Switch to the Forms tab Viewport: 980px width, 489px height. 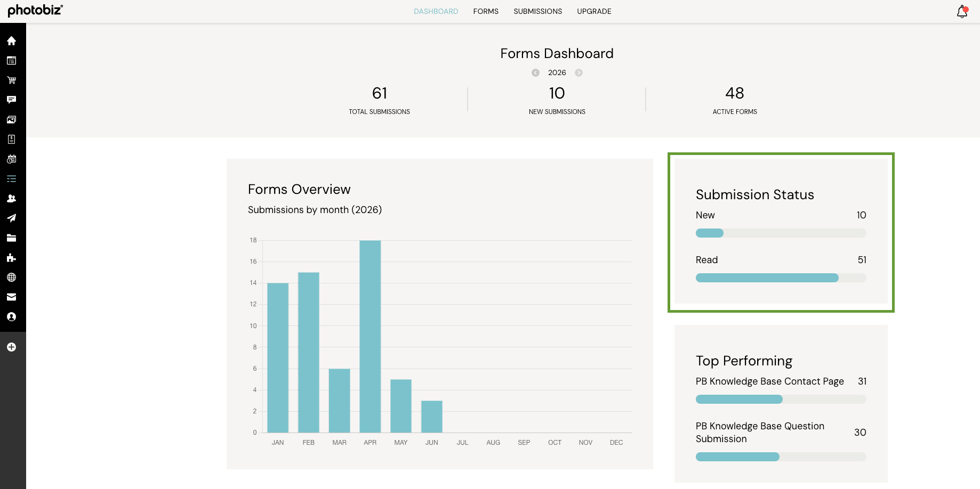pos(486,11)
